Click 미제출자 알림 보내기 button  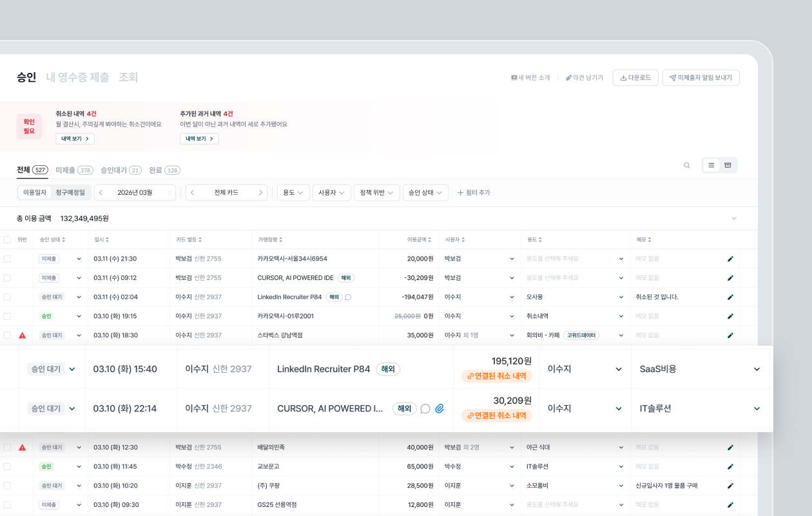[x=701, y=78]
